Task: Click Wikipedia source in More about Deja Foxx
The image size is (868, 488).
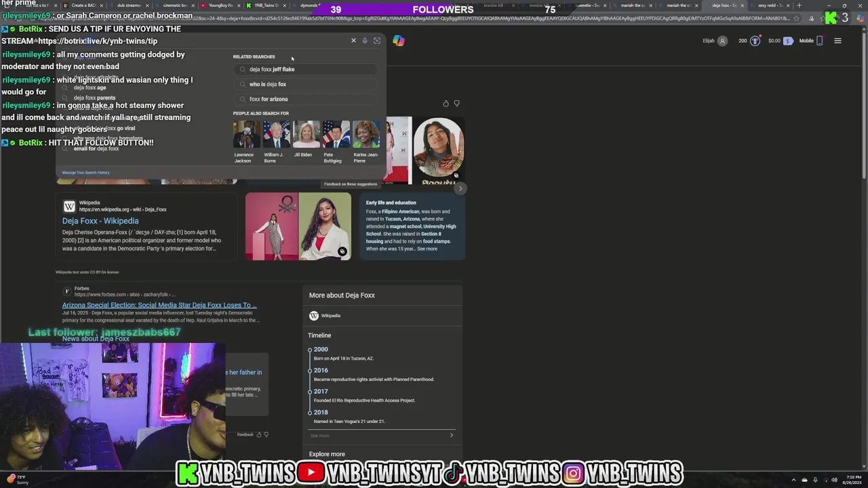Action: (325, 316)
